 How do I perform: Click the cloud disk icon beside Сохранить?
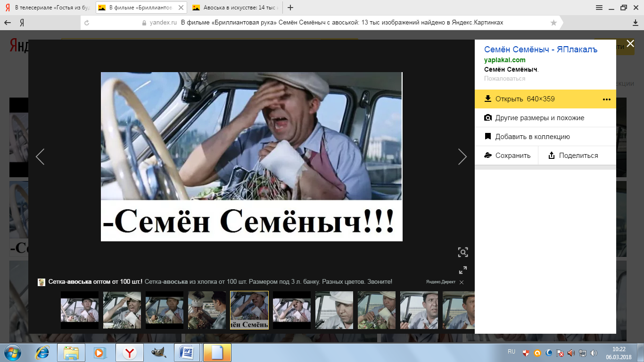(x=488, y=156)
